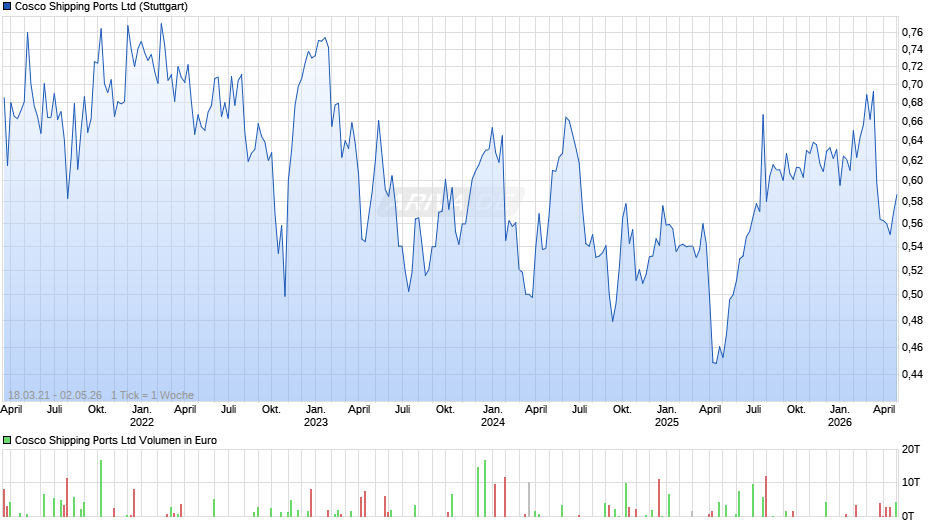Click the 'Jan.' label above 2022
This screenshot has width=940, height=526.
pos(142,410)
